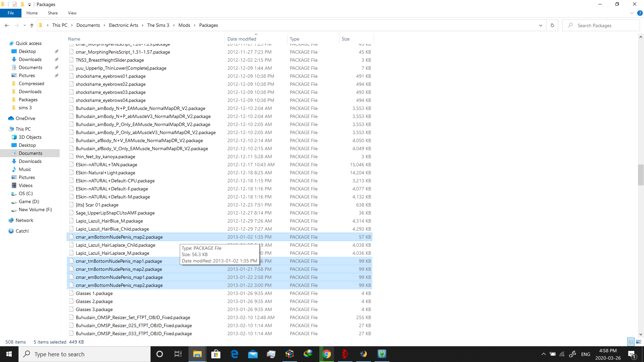Open OneDrive in navigation pane
Viewport: 644px width, 362px height.
coord(25,118)
